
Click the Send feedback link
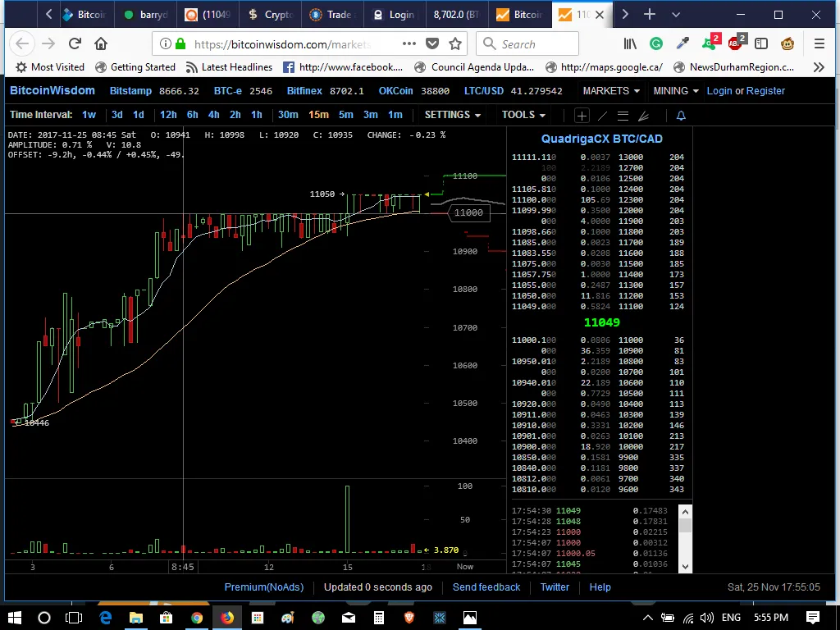coord(486,587)
